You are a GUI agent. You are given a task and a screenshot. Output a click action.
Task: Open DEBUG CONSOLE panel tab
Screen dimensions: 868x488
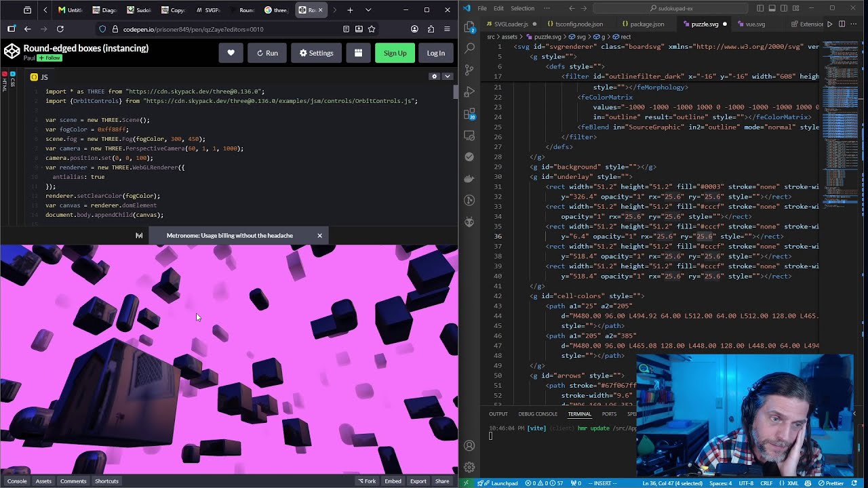click(x=538, y=413)
